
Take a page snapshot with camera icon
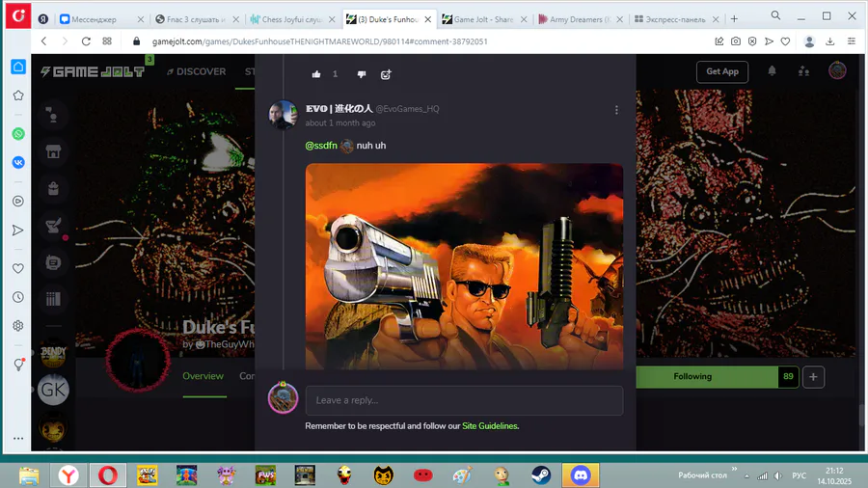tap(735, 41)
